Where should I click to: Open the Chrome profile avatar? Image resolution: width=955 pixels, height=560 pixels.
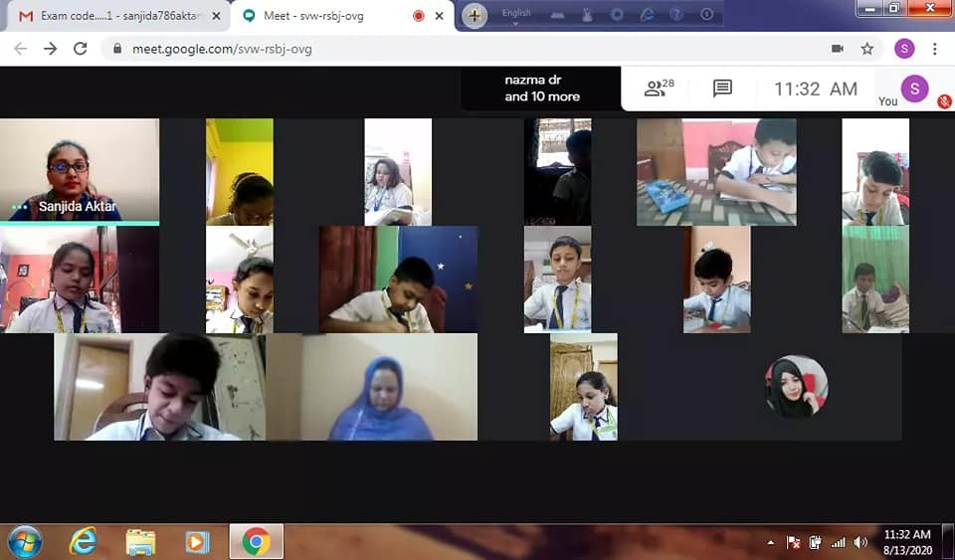(903, 49)
